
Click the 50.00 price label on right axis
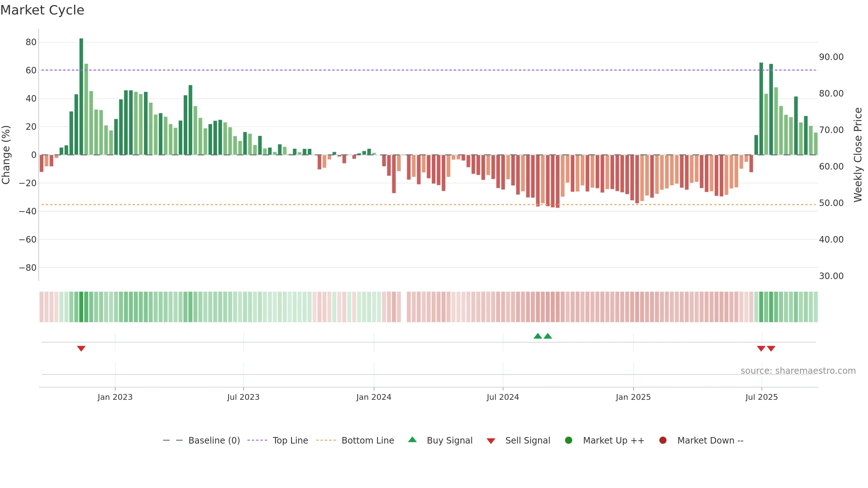(831, 203)
